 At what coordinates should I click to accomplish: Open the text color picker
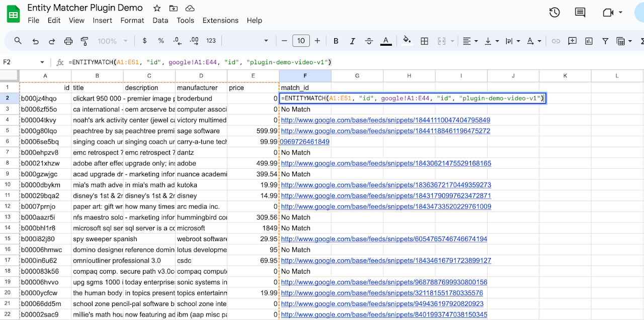point(386,41)
